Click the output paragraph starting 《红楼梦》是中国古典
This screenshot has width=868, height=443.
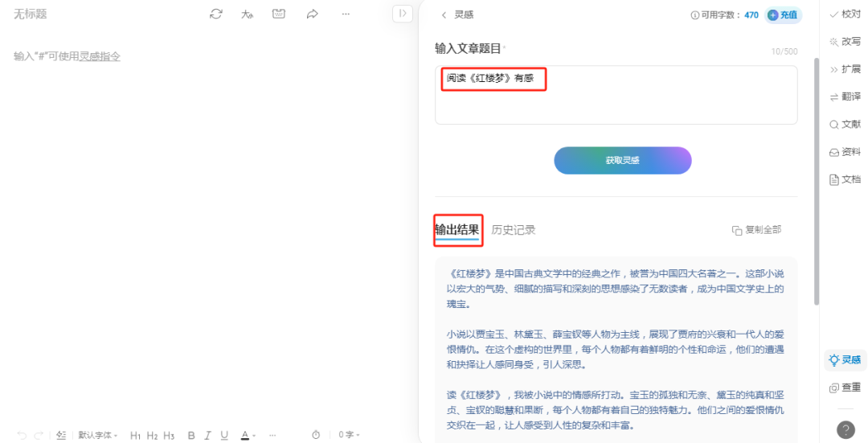[616, 289]
